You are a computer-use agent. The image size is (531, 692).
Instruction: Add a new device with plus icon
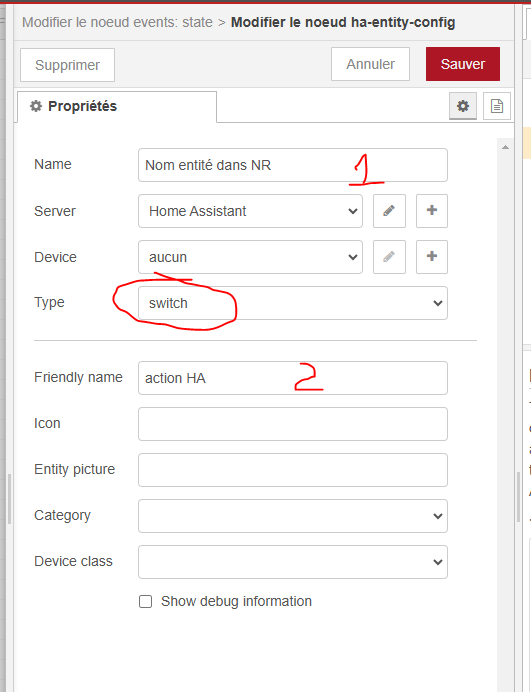point(432,257)
